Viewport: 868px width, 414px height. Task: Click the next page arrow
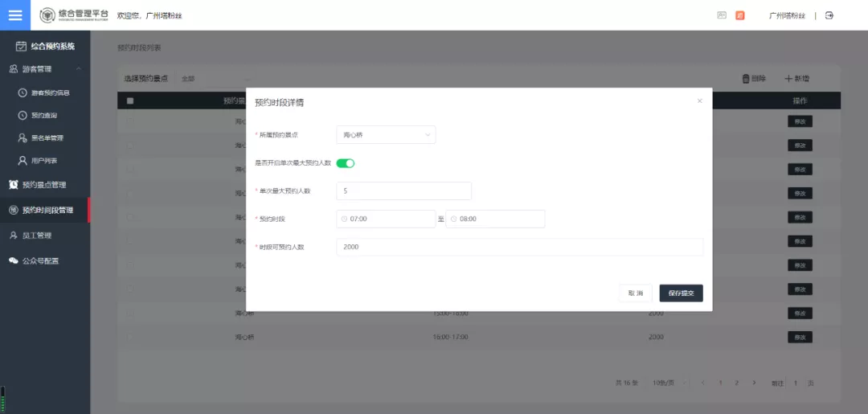point(754,383)
